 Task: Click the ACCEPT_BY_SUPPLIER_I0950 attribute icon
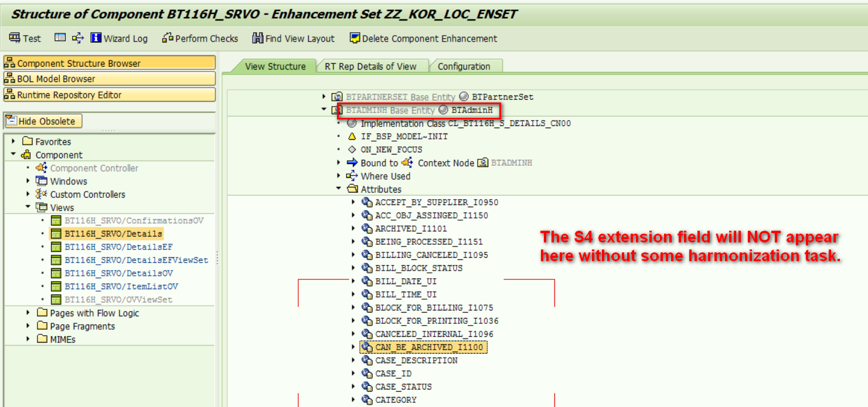pyautogui.click(x=367, y=202)
